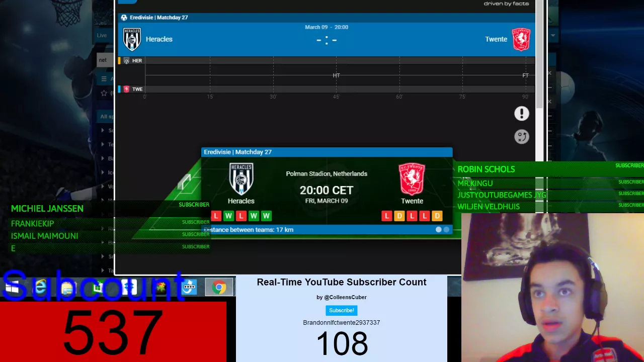Screen dimensions: 644x362
Task: Click channel name Brandonnlfctwente2937337
Action: [342, 323]
